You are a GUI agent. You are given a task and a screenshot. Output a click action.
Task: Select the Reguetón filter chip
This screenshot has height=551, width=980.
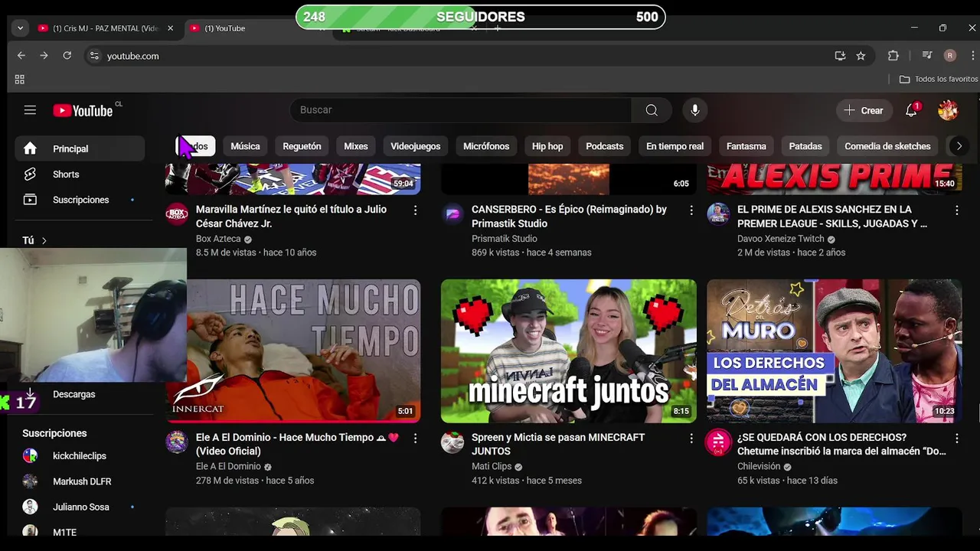click(x=302, y=146)
